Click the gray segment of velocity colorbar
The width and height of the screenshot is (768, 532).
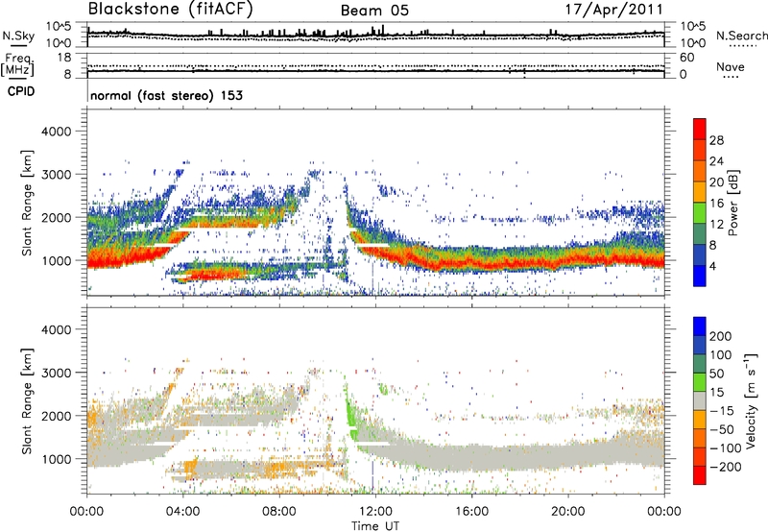(700, 400)
